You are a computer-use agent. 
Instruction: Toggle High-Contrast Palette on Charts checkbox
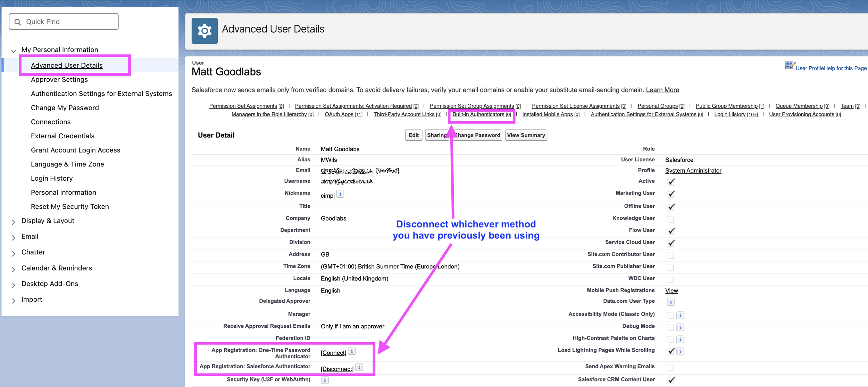(670, 339)
